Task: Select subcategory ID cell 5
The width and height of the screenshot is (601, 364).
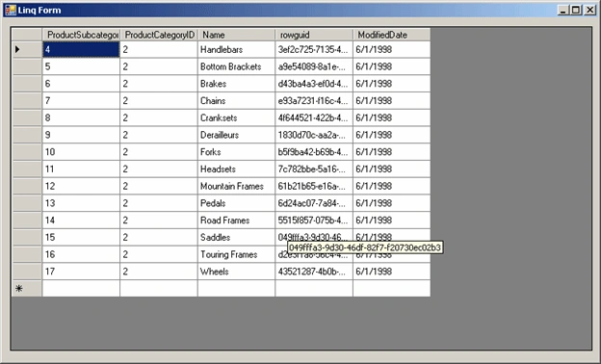Action: pyautogui.click(x=81, y=66)
